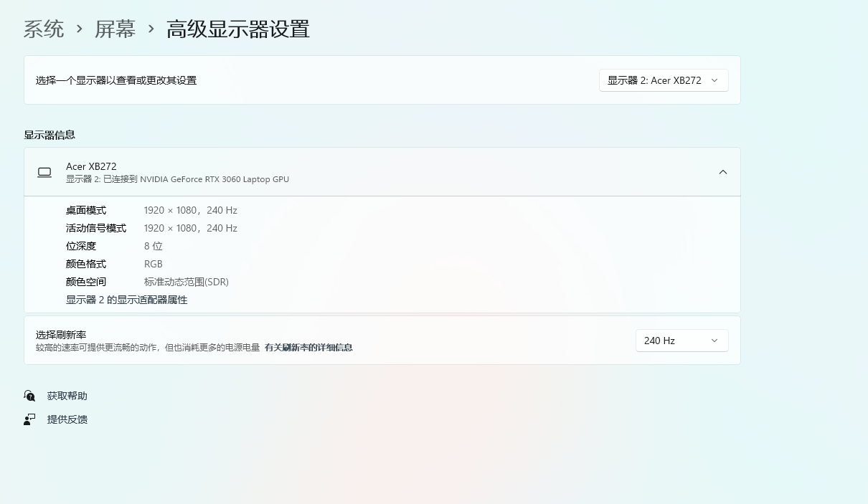Screen dimensions: 868x504
Task: Collapse the Acer XB272 info panel using the chevron
Action: tap(722, 172)
